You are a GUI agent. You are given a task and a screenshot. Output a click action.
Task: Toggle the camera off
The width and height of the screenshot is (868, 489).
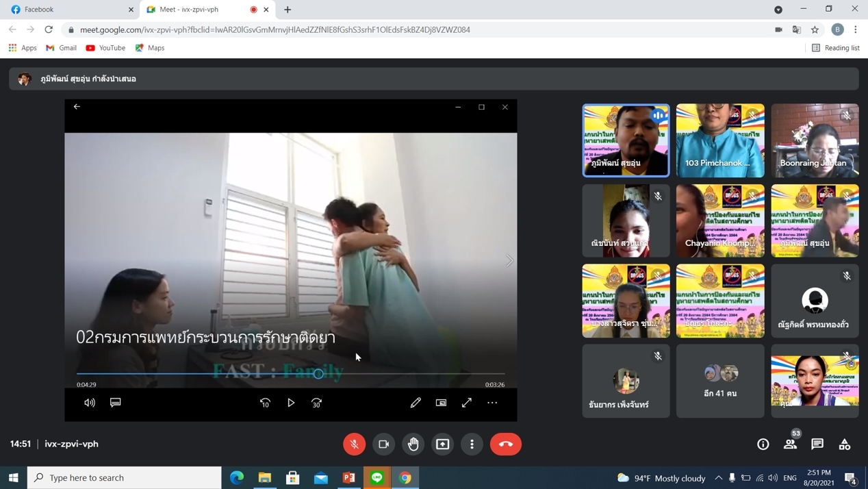tap(384, 444)
